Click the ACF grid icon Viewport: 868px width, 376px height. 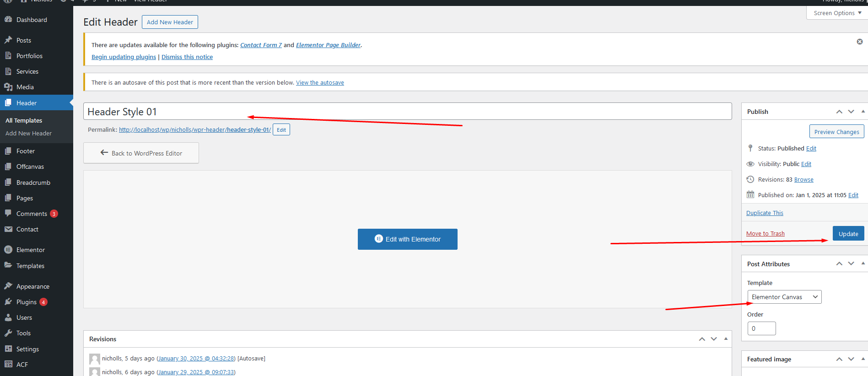(x=8, y=365)
